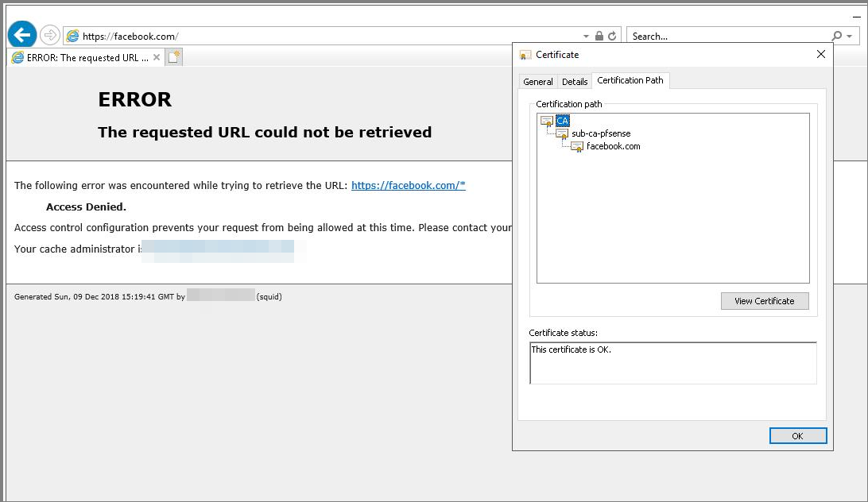868x502 pixels.
Task: Select the ERROR: The requested URL tab
Action: [87, 57]
